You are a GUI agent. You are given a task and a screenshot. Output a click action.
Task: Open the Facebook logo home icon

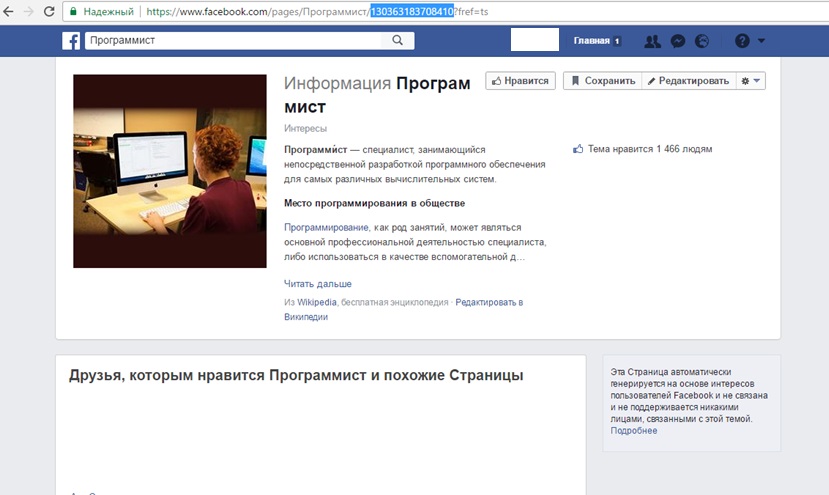tap(71, 41)
